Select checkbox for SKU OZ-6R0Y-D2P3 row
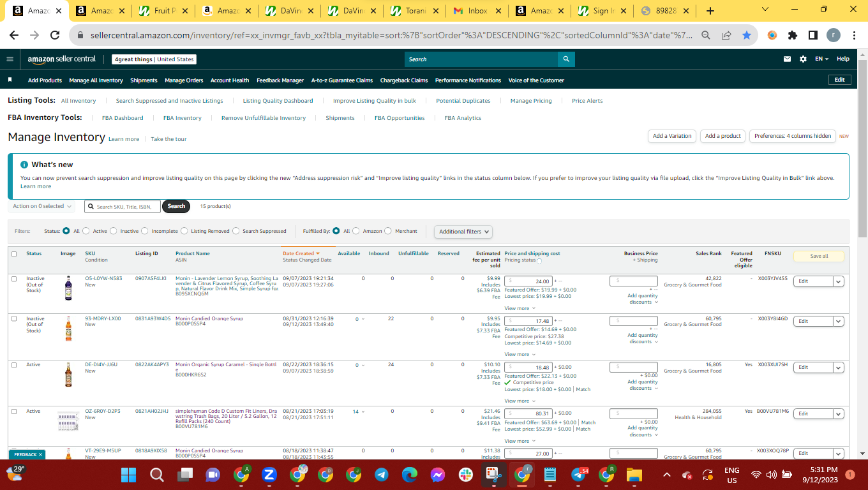 (14, 412)
